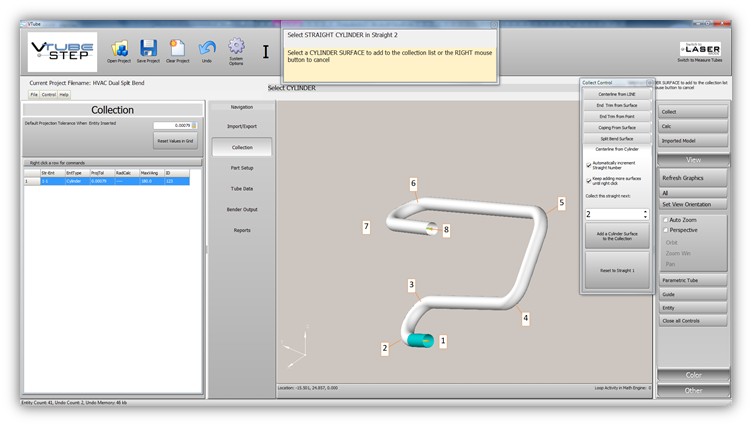
Task: Click the Open Project icon
Action: pyautogui.click(x=119, y=48)
